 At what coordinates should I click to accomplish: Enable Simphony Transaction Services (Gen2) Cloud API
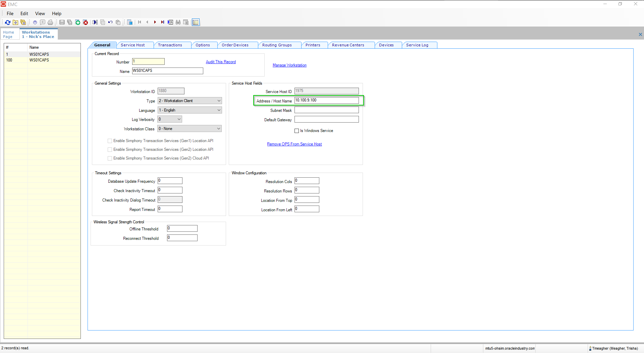click(x=110, y=158)
